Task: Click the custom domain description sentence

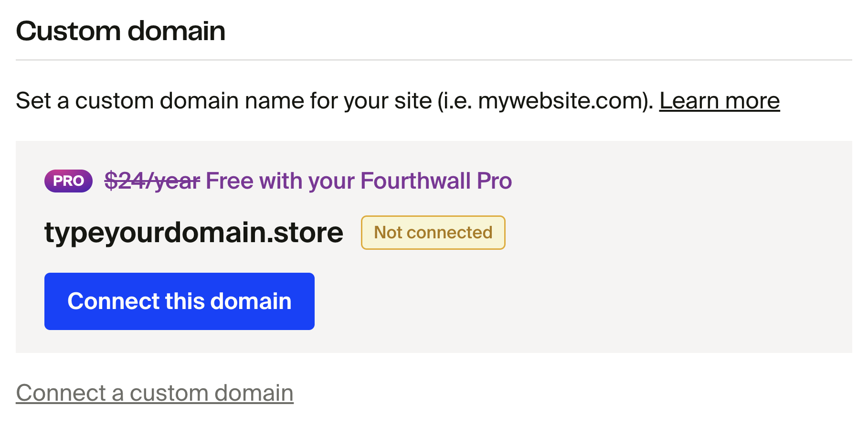Action: click(x=334, y=101)
